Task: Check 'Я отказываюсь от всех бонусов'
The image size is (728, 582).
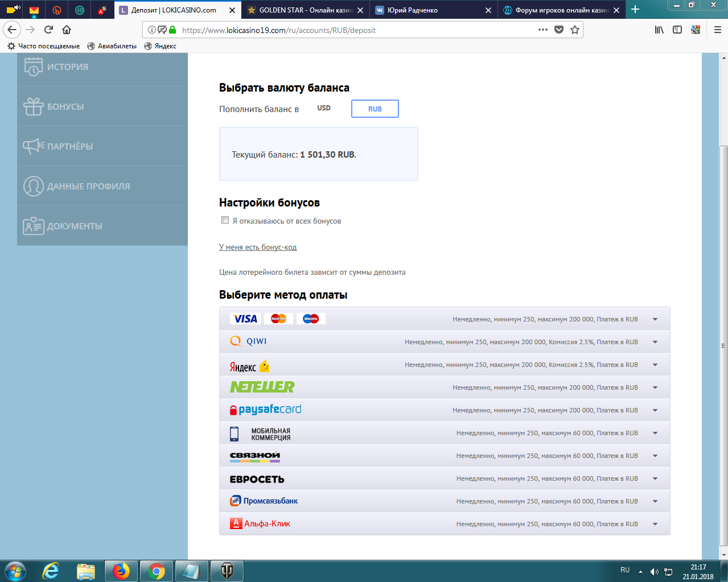Action: pos(225,220)
